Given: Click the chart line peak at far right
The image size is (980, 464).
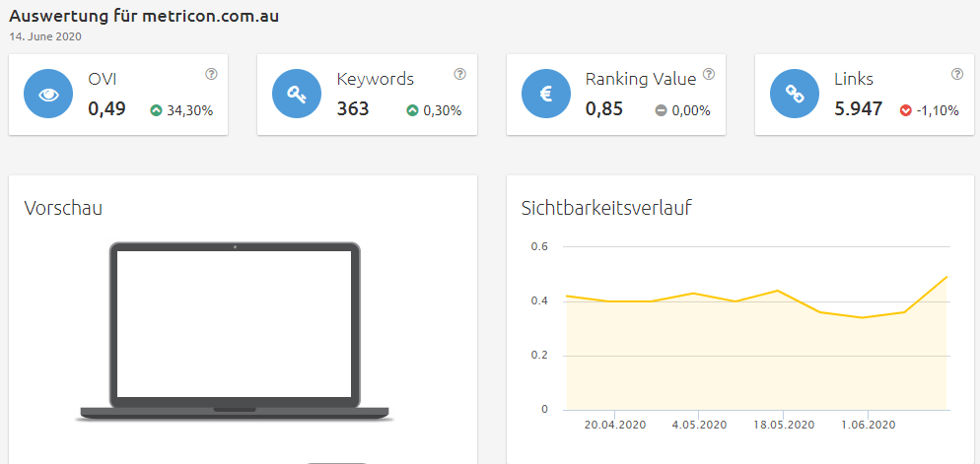Looking at the screenshot, I should pyautogui.click(x=946, y=277).
